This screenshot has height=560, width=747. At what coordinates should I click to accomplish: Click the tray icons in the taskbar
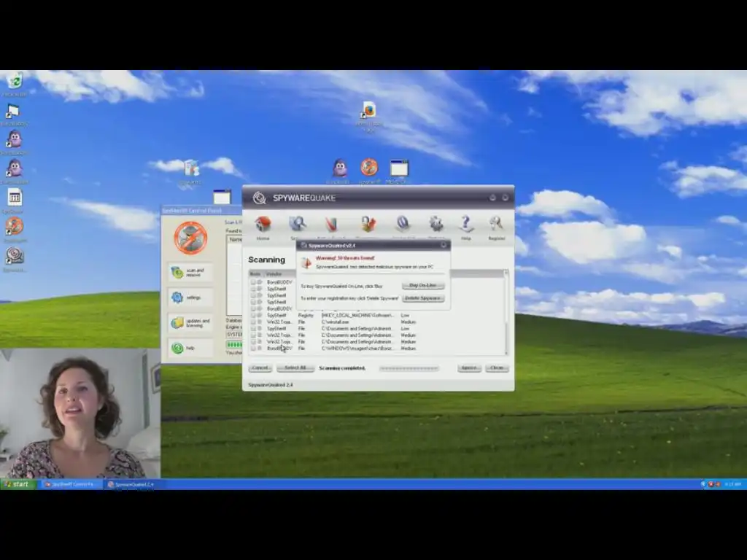click(x=711, y=484)
